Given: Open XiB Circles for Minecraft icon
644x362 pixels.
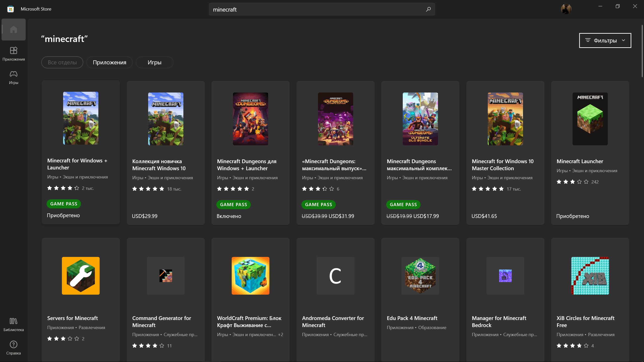Looking at the screenshot, I should tap(590, 276).
